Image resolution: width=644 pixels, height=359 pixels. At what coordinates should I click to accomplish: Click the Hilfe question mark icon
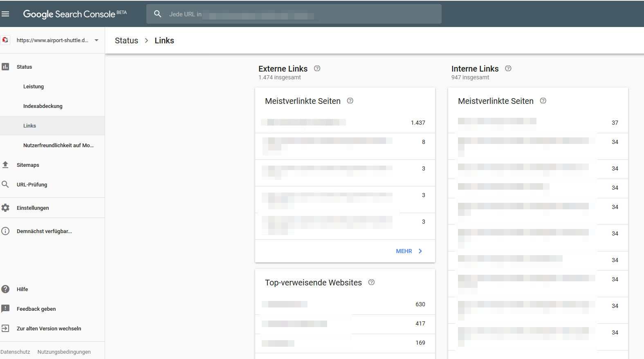[5, 289]
